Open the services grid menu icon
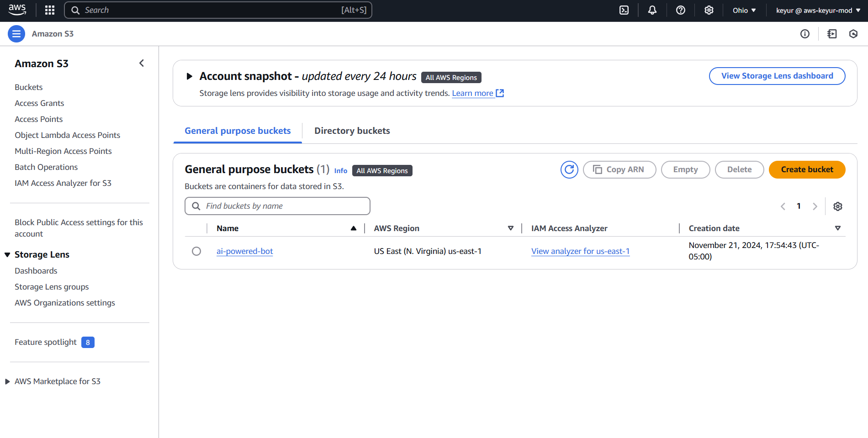Screen dimensions: 868x438 click(50, 10)
